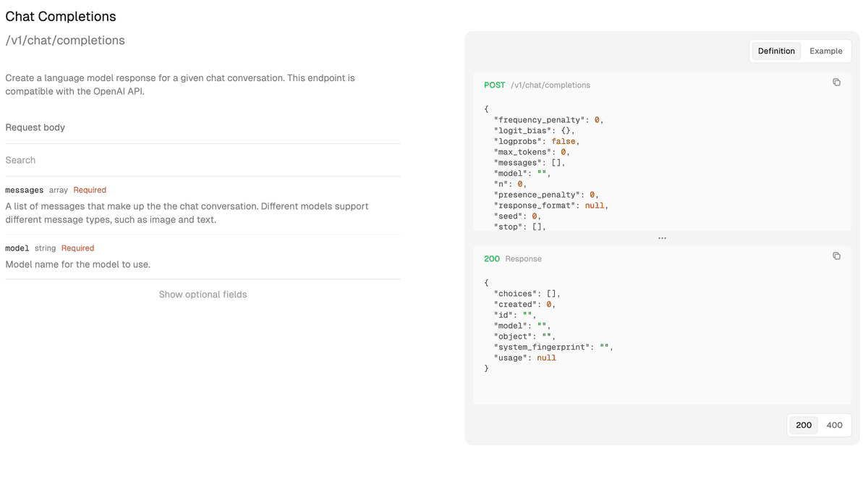868x477 pixels.
Task: Click the Required badge next to model
Action: [77, 248]
